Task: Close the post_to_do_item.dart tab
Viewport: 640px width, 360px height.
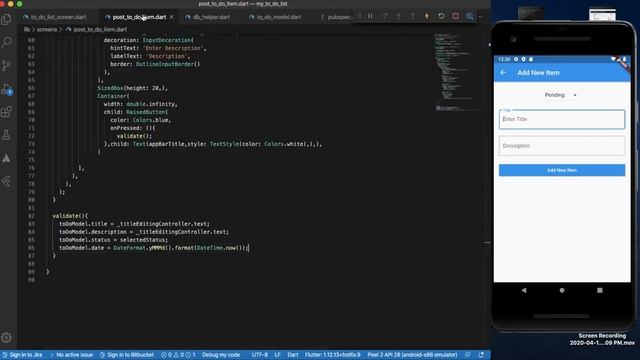Action: (171, 17)
